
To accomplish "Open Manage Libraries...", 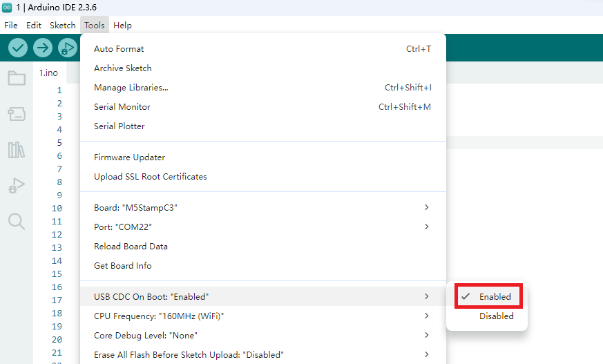I will click(x=263, y=87).
